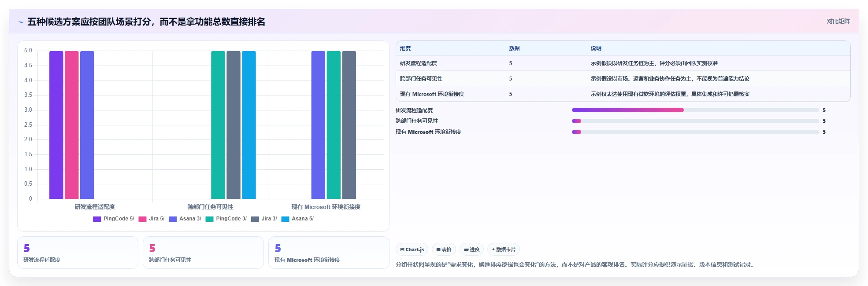Open the 研发流程适配度 data card
This screenshot has width=868, height=286.
tap(78, 253)
